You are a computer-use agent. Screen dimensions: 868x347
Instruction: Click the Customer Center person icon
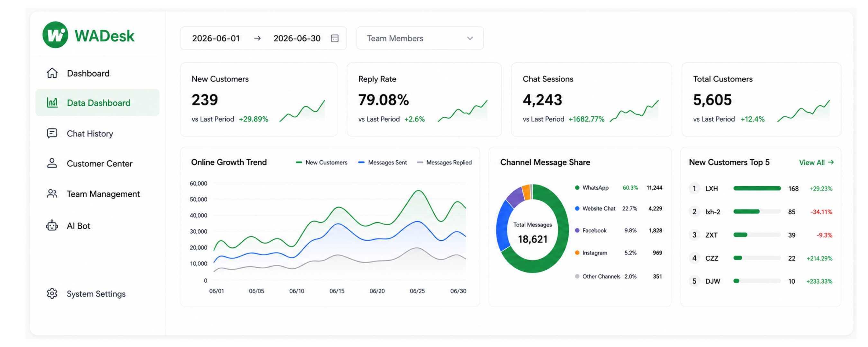click(52, 164)
